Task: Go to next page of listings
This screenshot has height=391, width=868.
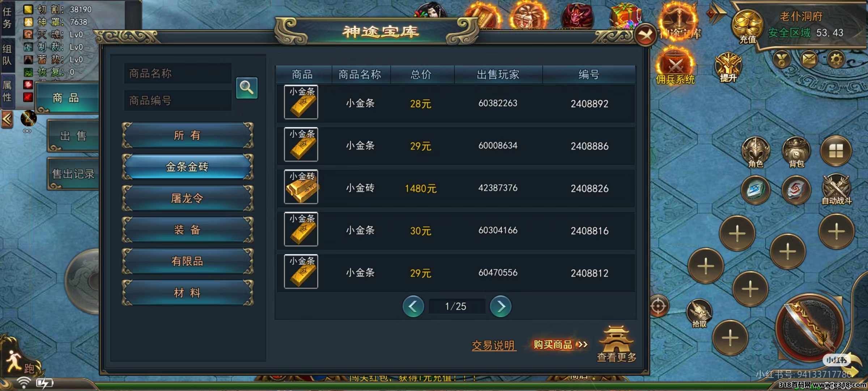Action: [x=501, y=307]
